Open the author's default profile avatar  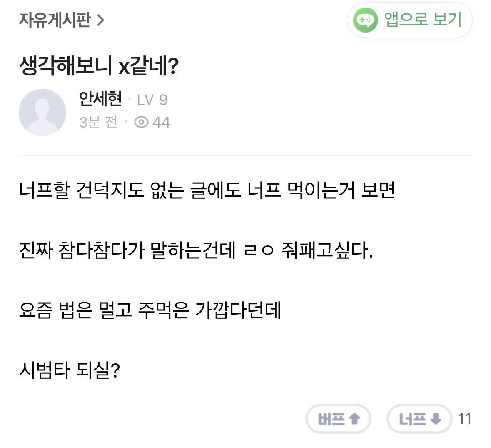pos(42,112)
